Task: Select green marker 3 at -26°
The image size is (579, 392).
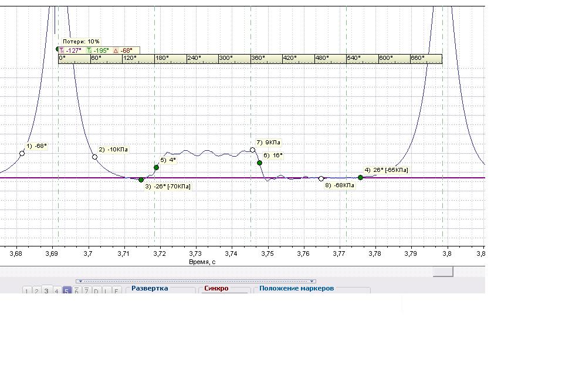Action: pyautogui.click(x=141, y=180)
